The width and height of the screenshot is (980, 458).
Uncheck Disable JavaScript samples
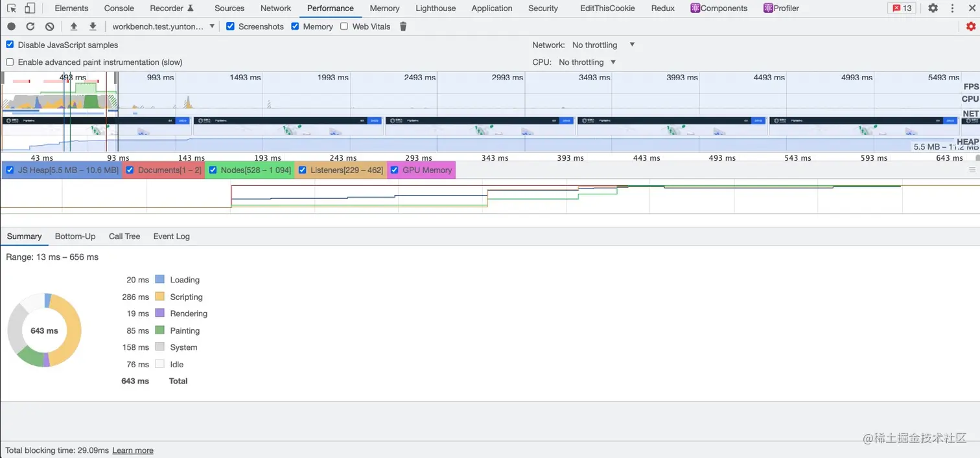pyautogui.click(x=10, y=45)
